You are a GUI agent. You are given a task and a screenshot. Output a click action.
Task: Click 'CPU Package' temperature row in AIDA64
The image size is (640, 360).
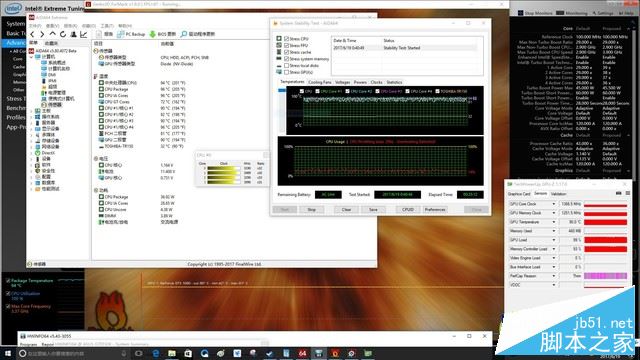143,89
